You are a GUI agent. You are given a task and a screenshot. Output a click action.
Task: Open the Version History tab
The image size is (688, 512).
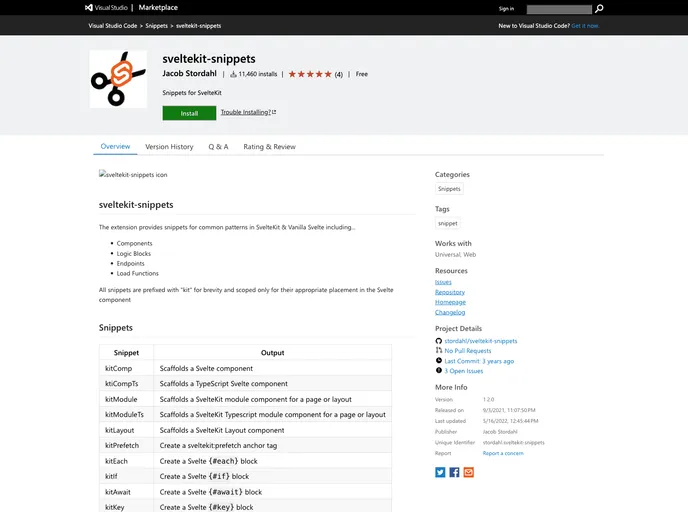(169, 147)
